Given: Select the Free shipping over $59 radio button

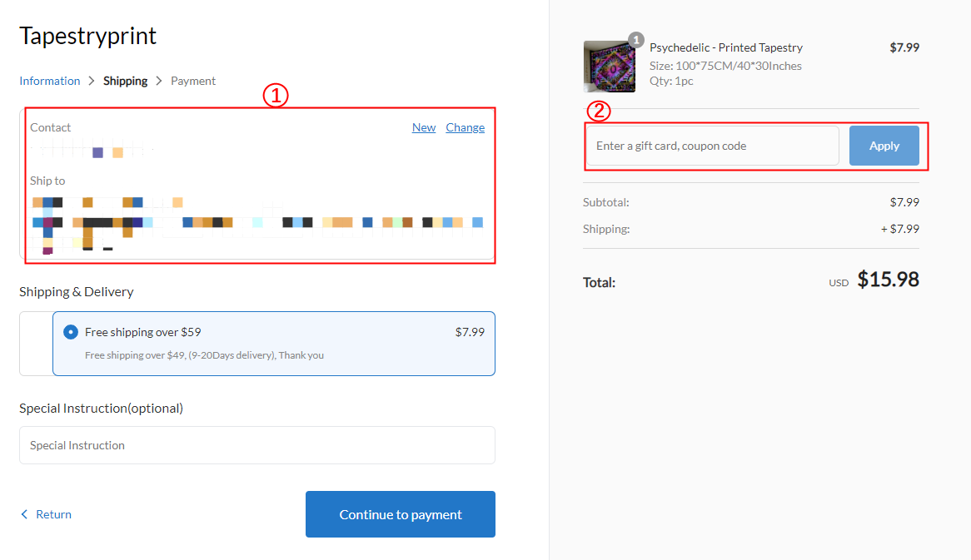Looking at the screenshot, I should click(71, 332).
